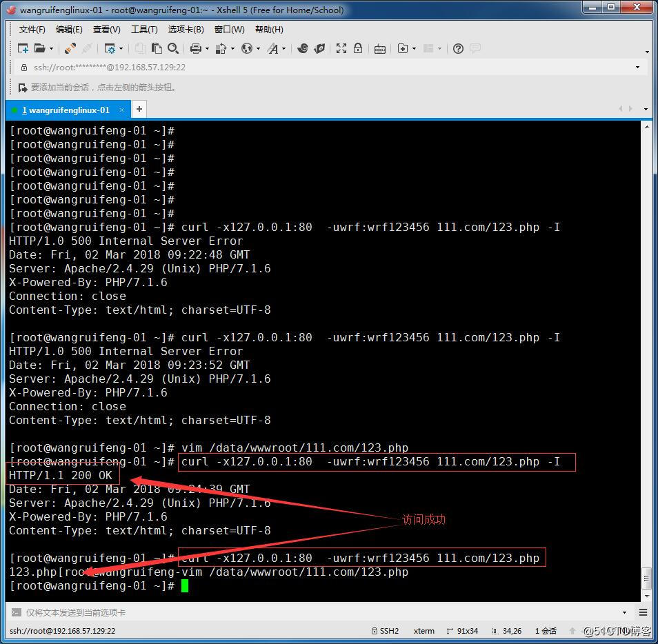This screenshot has height=644, width=658.
Task: Open the compose bar dropdown arrow
Action: (x=624, y=612)
